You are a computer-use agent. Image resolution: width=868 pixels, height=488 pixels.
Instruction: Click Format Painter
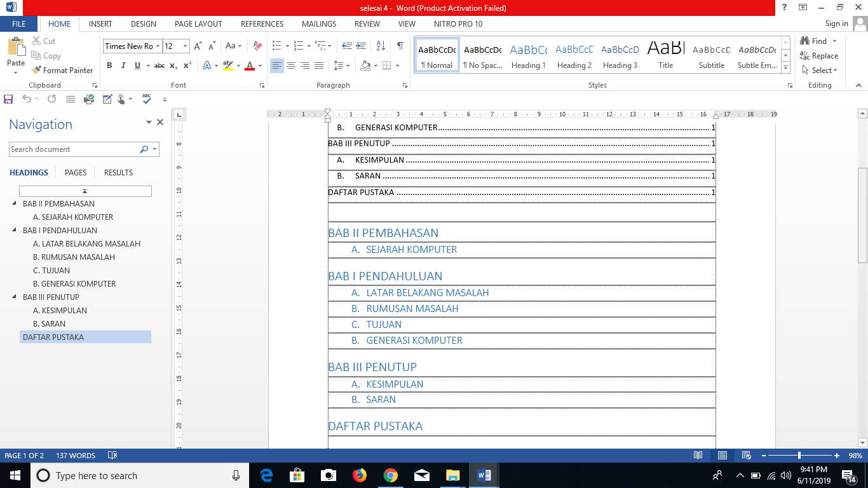pyautogui.click(x=62, y=71)
